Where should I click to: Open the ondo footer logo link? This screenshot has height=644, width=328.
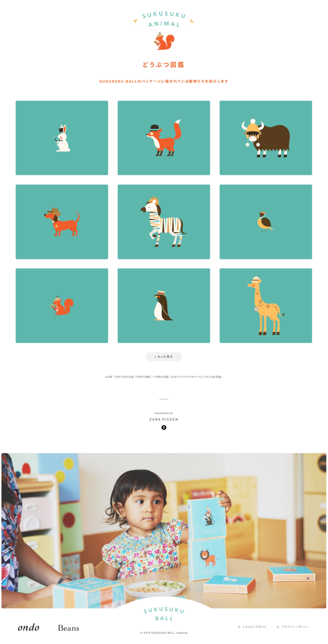pos(28,627)
